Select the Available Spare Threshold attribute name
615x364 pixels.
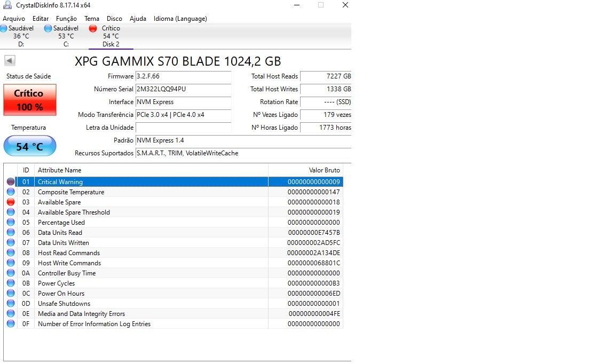coord(74,212)
